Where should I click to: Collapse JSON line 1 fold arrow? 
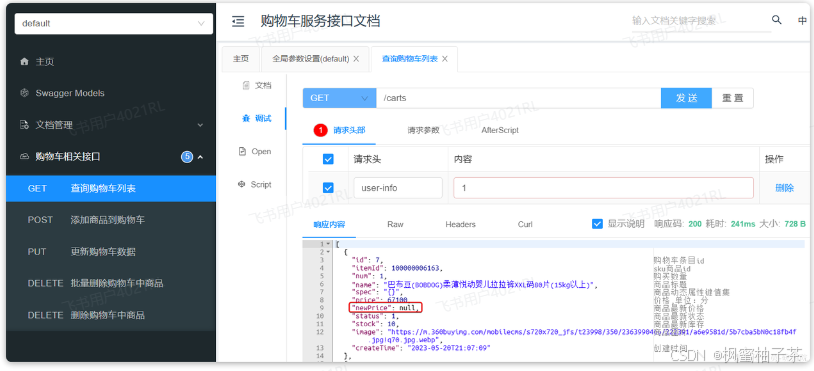pyautogui.click(x=328, y=244)
